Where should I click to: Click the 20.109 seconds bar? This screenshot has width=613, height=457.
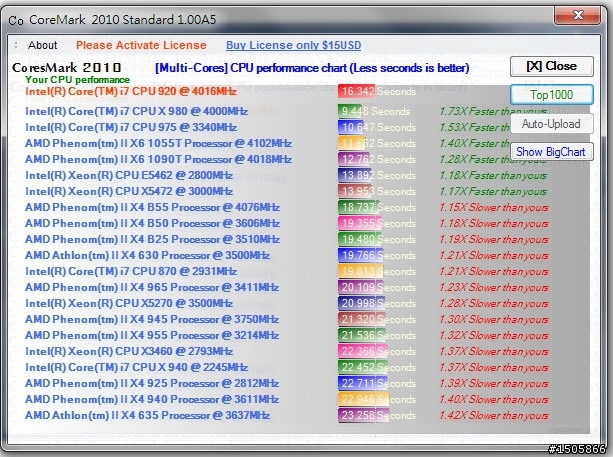pyautogui.click(x=361, y=288)
